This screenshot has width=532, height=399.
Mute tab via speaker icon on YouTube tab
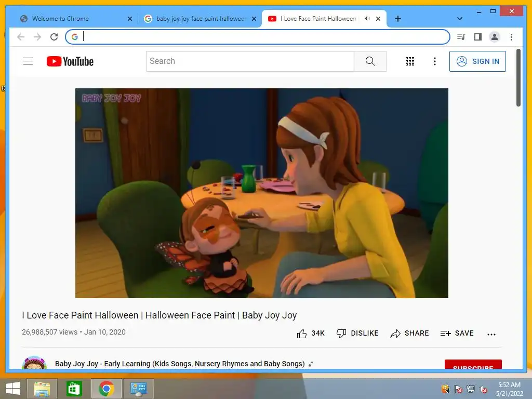click(x=367, y=19)
